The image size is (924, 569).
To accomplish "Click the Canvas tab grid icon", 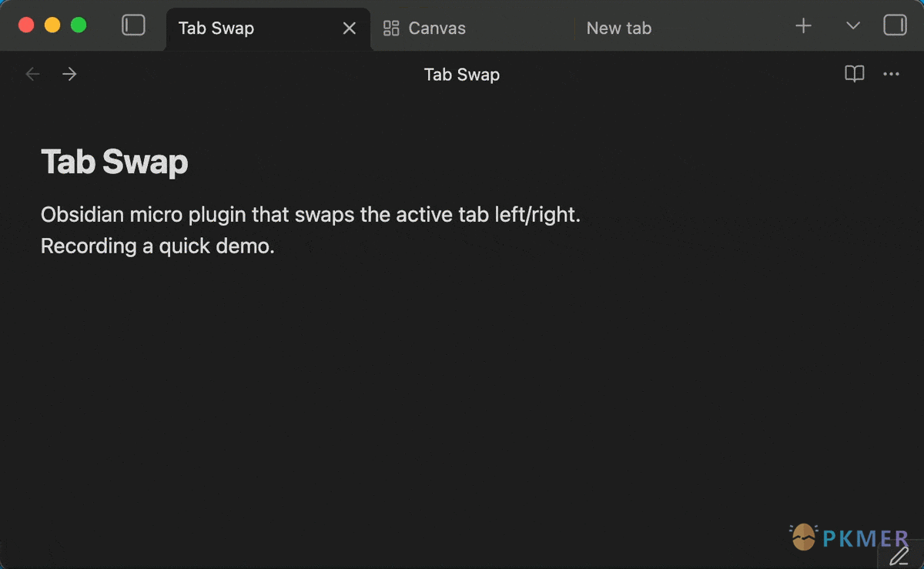I will click(x=391, y=28).
